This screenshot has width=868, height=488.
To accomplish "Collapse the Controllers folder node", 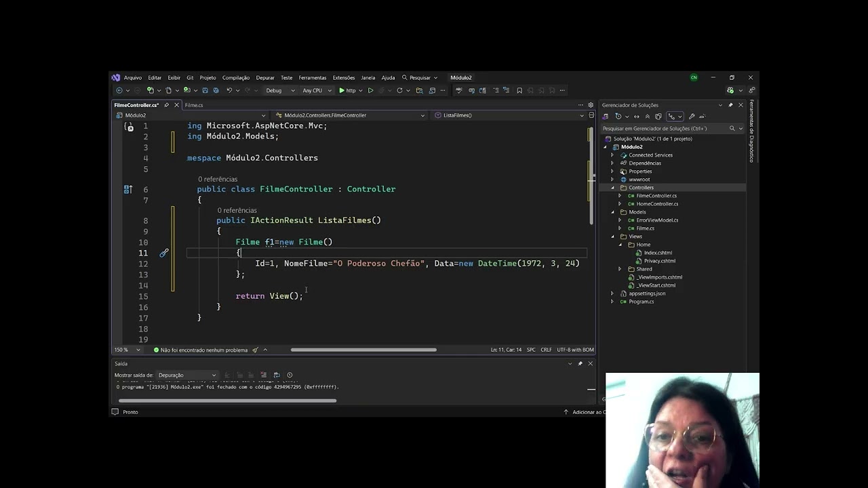I will click(612, 188).
